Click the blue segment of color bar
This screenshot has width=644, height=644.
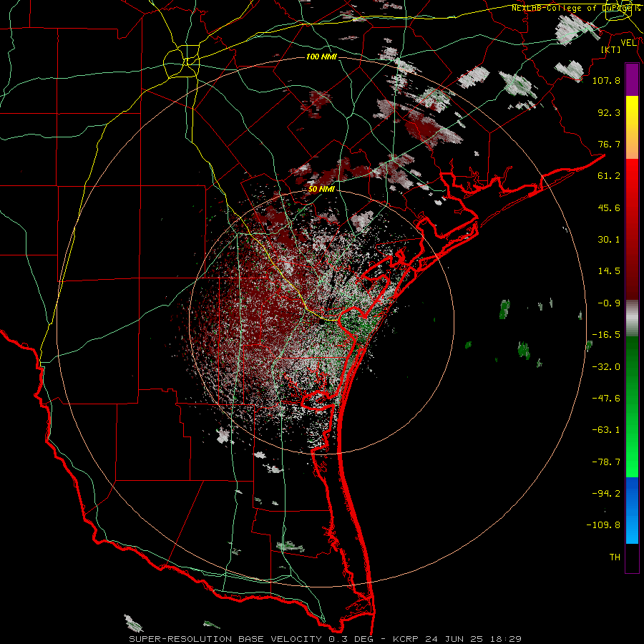click(632, 510)
